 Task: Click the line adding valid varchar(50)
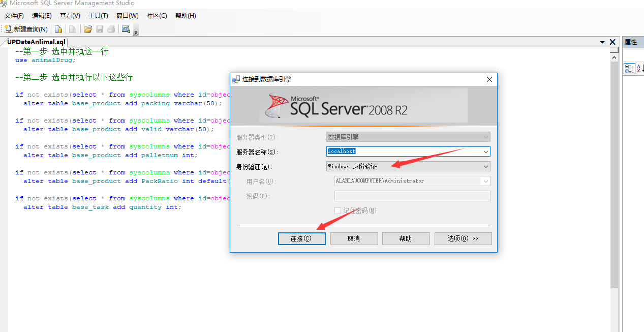point(119,129)
